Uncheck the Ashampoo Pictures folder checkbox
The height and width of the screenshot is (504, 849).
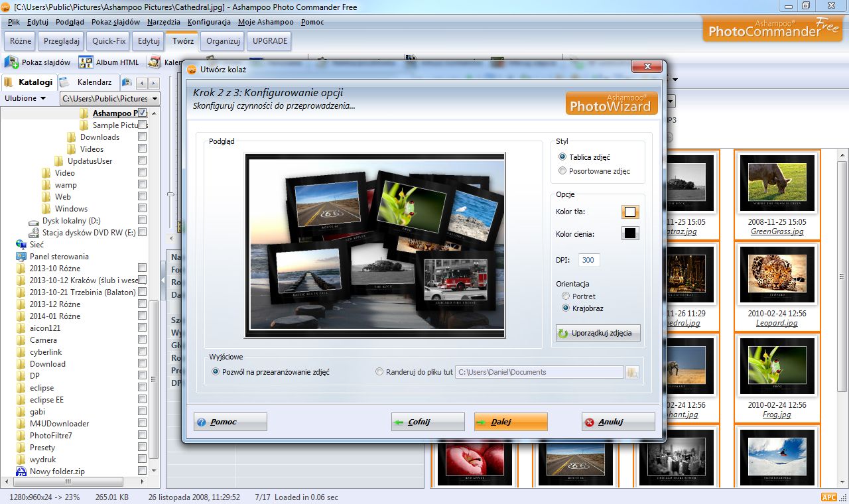[142, 113]
